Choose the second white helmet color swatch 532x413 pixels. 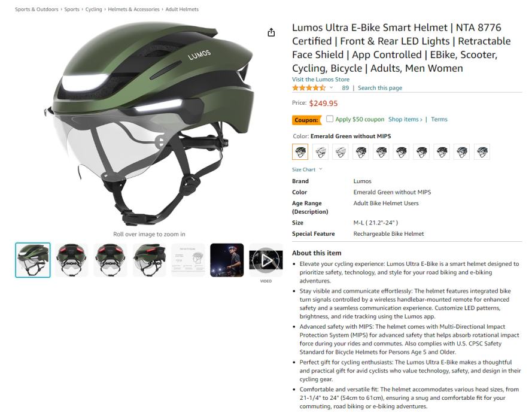pos(341,151)
